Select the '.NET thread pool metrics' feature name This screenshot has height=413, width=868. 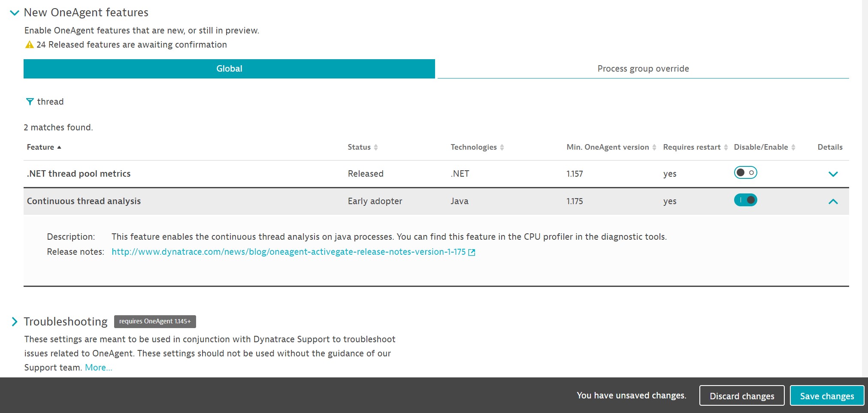click(x=79, y=174)
